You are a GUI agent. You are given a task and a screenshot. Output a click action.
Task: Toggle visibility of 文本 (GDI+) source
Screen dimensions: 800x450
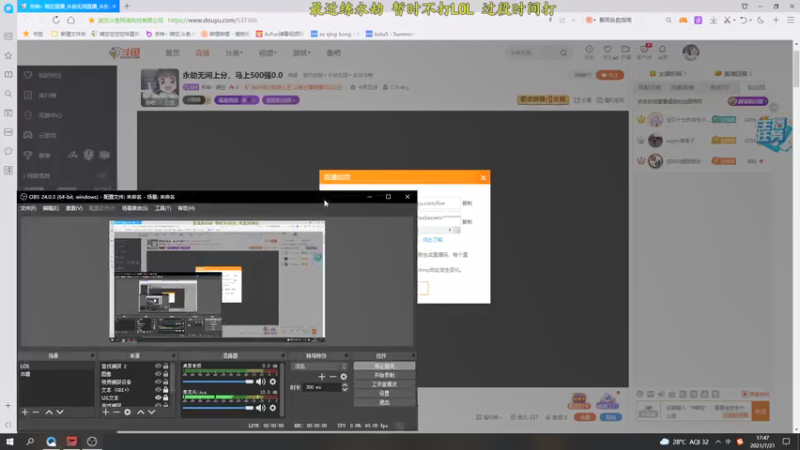coord(158,390)
